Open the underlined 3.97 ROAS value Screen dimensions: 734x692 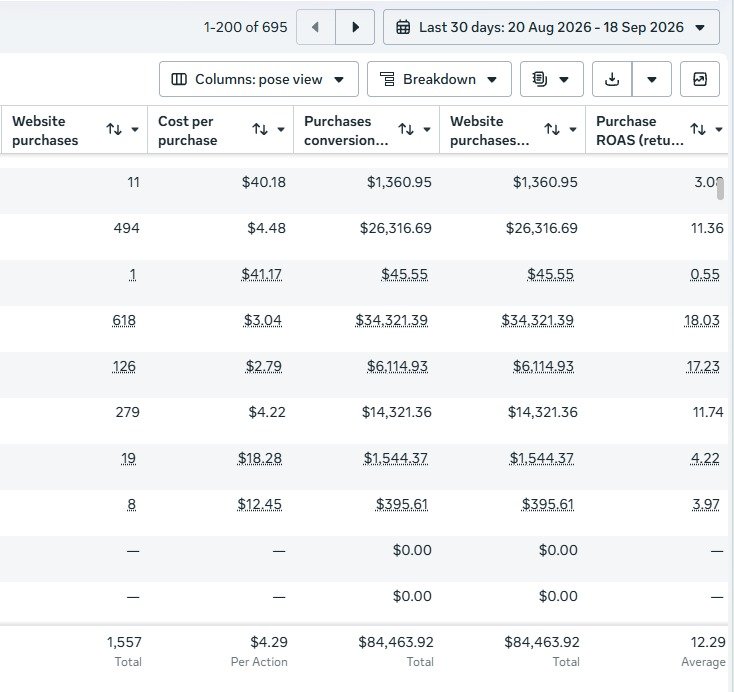point(706,504)
